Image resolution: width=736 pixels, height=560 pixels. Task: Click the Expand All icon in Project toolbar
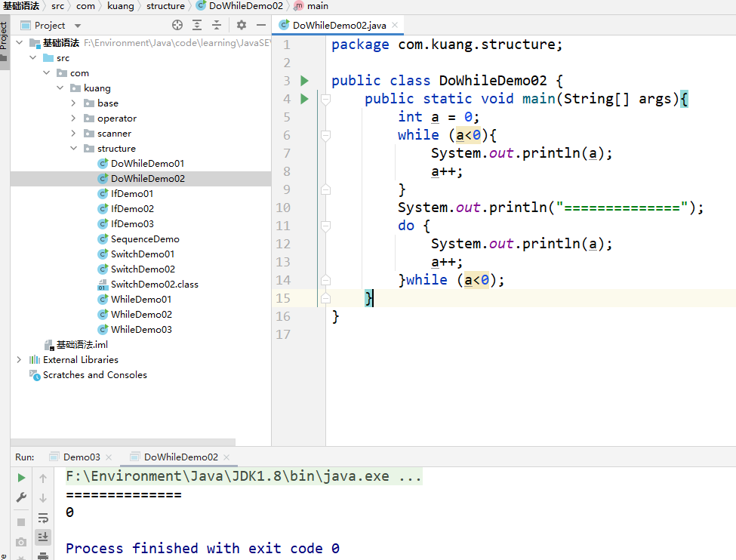(197, 25)
